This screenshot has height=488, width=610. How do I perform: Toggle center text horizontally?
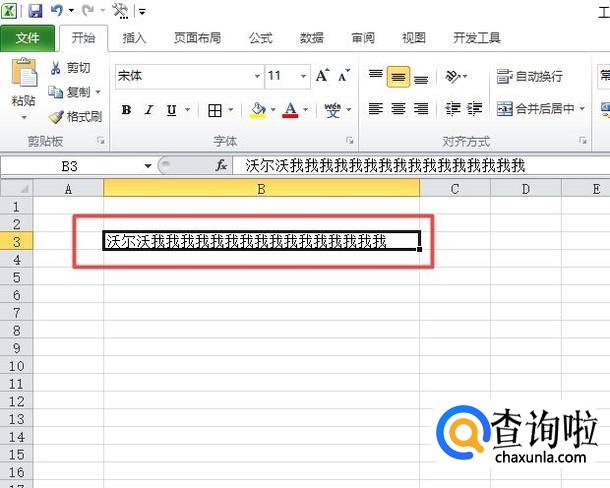click(x=398, y=109)
